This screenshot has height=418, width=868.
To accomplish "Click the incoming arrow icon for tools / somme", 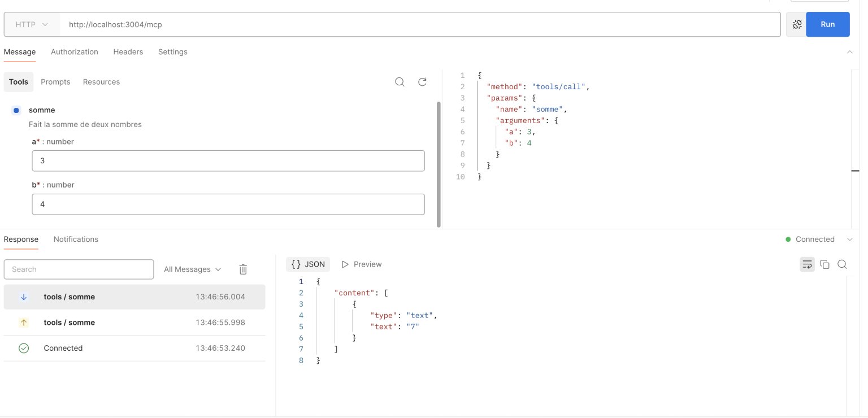I will tap(24, 297).
